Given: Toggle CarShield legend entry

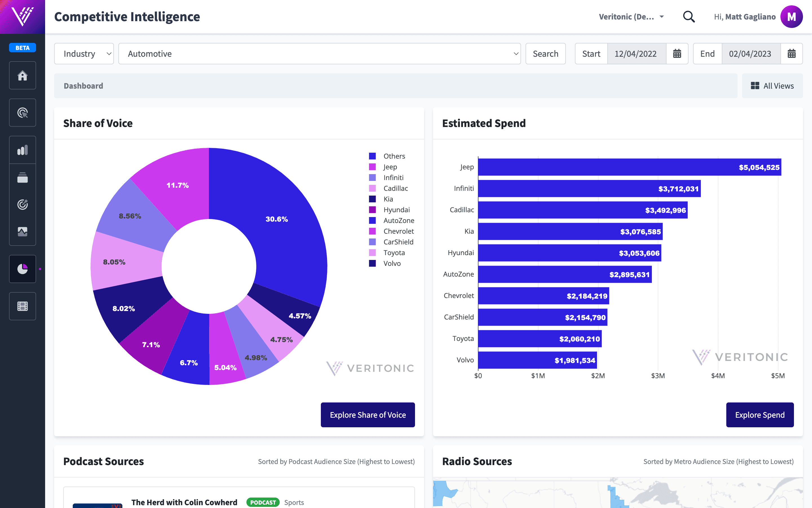Looking at the screenshot, I should point(391,242).
